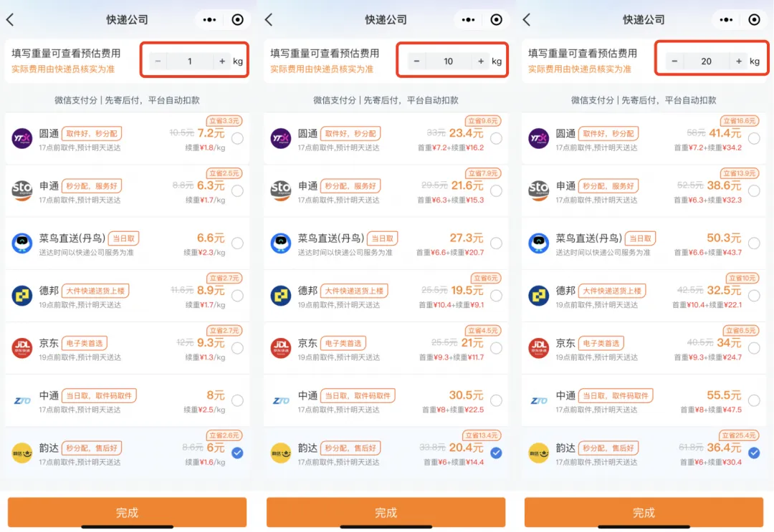Click the 中通 ZTO logo in the 1 kg panel
This screenshot has height=532, width=774.
[x=21, y=400]
